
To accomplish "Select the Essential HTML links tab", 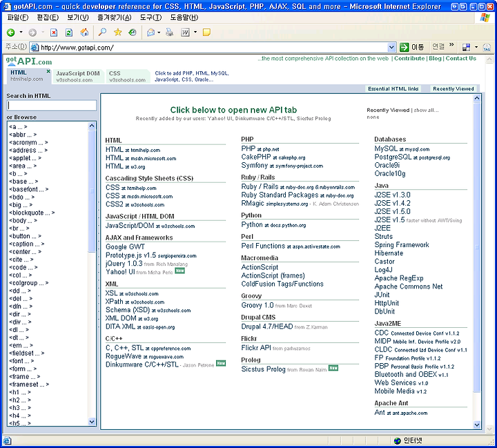I will click(x=393, y=89).
